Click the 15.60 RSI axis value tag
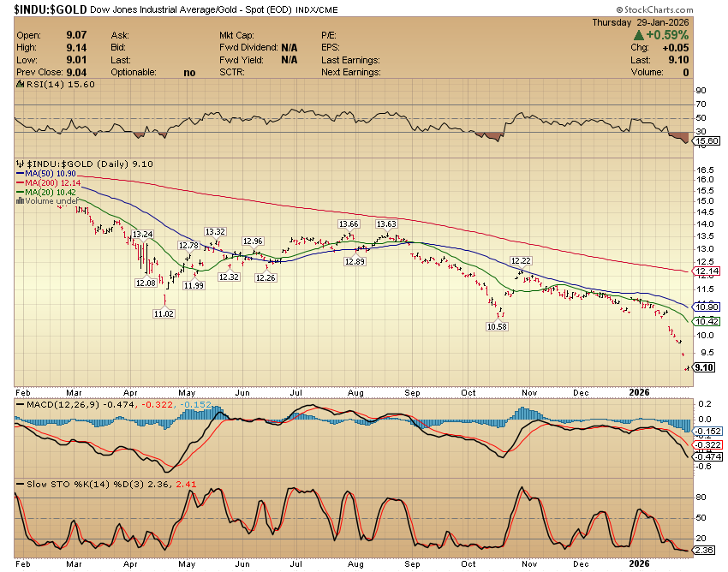 [706, 140]
